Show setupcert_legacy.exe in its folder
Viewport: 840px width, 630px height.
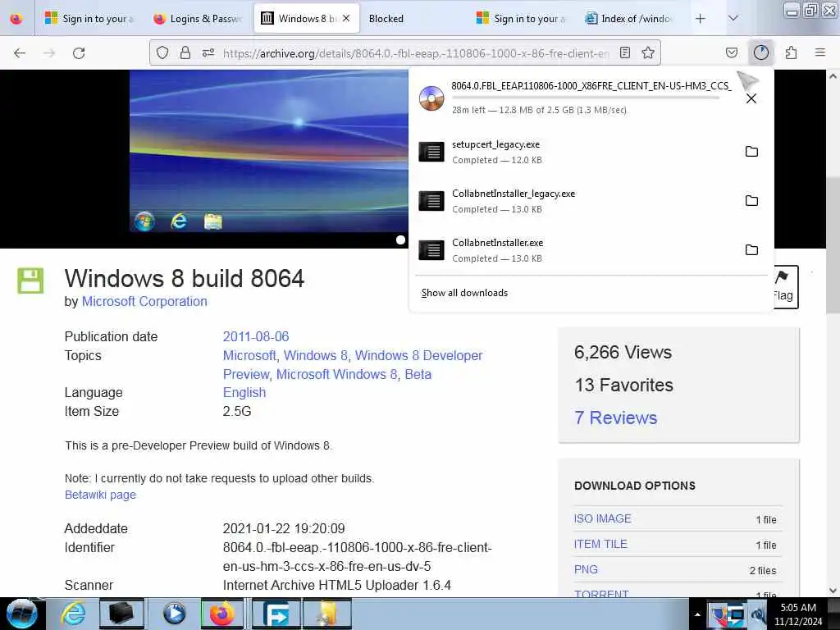point(751,152)
